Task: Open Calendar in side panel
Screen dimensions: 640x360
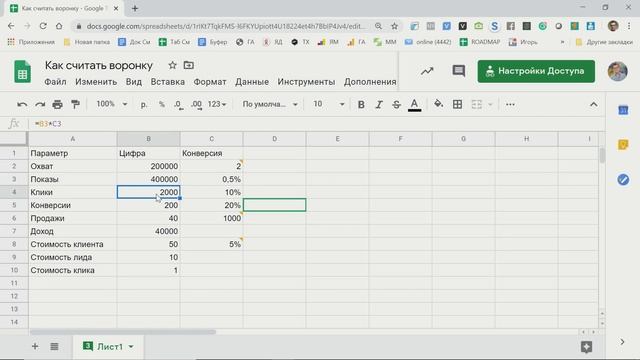Action: (623, 110)
